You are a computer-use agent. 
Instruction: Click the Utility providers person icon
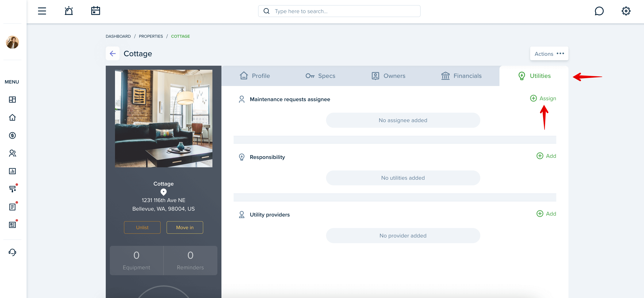point(241,215)
